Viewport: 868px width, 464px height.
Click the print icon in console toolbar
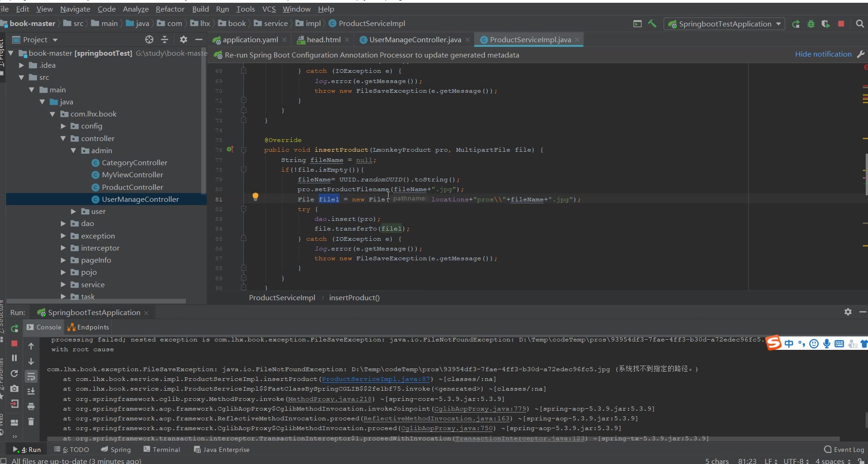tap(31, 406)
